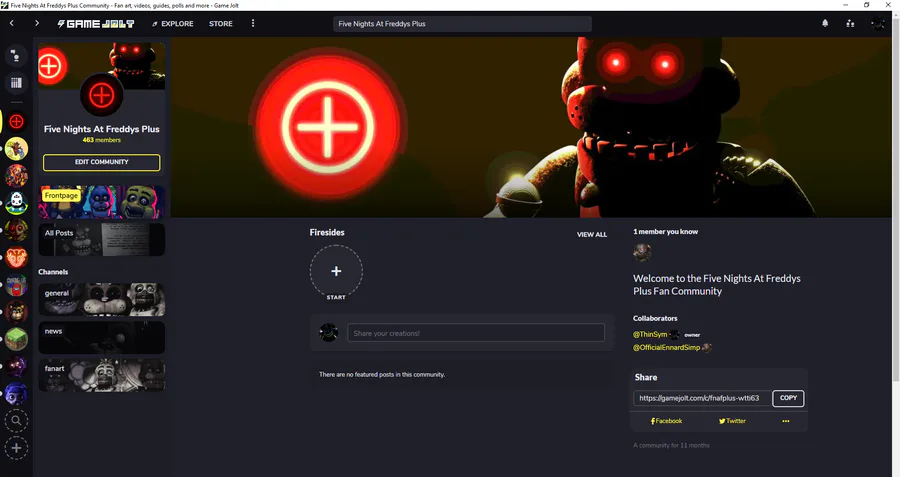The image size is (900, 477).
Task: Click the Share your creations field
Action: [476, 333]
